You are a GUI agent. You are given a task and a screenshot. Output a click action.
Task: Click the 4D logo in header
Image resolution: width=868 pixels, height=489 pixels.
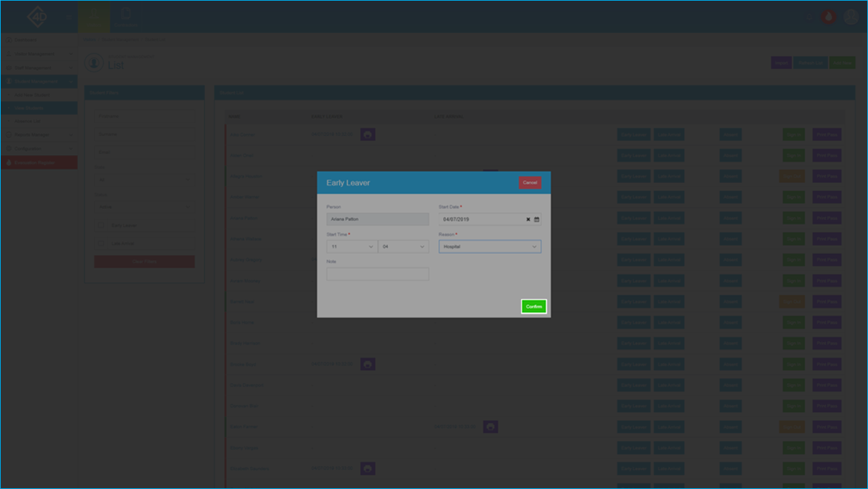pos(37,17)
